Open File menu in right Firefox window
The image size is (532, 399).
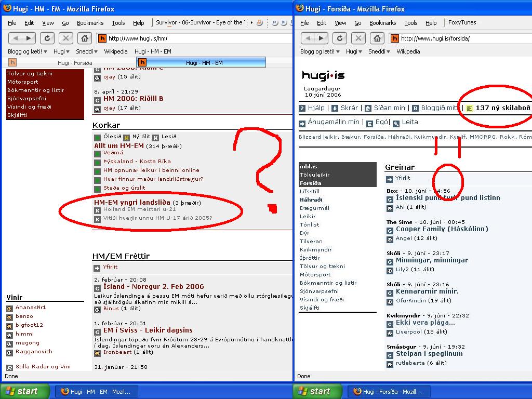click(x=304, y=23)
